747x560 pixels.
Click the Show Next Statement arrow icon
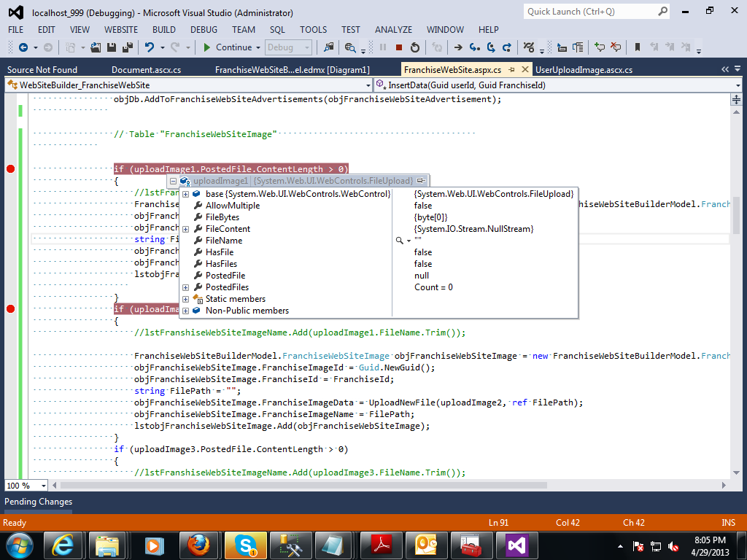pyautogui.click(x=457, y=48)
